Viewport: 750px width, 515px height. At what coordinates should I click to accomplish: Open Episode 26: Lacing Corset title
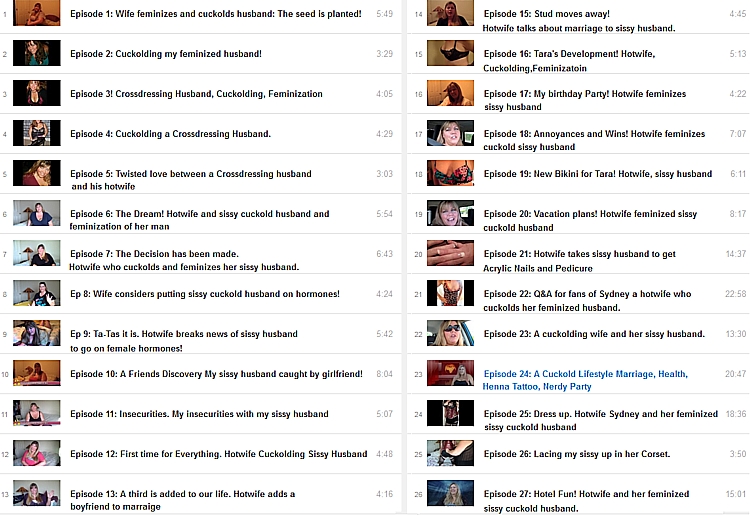(576, 454)
